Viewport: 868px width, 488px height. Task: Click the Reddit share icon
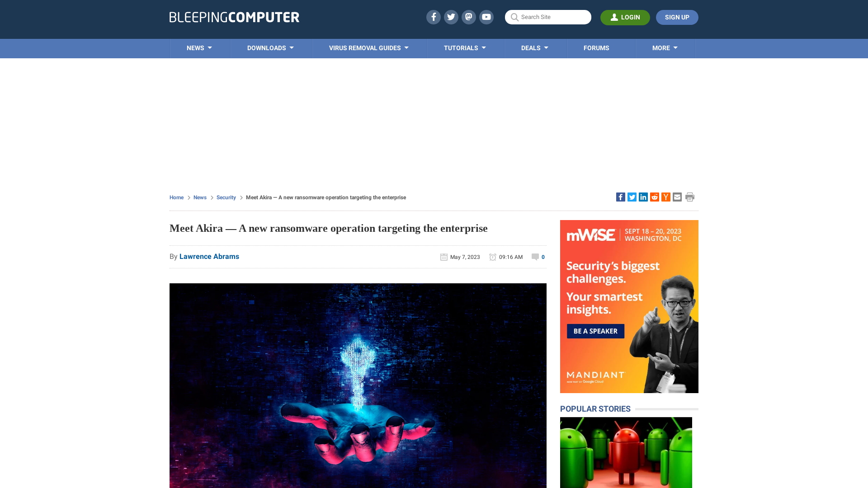(655, 197)
